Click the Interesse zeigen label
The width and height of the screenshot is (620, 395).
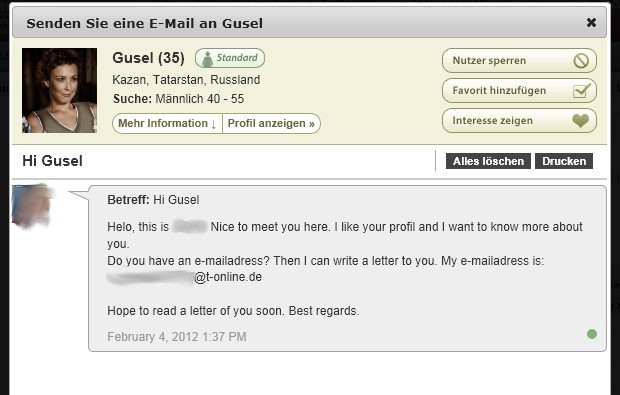492,121
